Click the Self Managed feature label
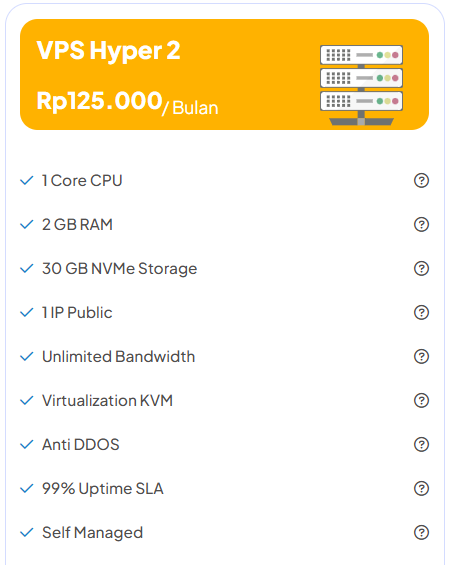450x565 pixels. (93, 533)
